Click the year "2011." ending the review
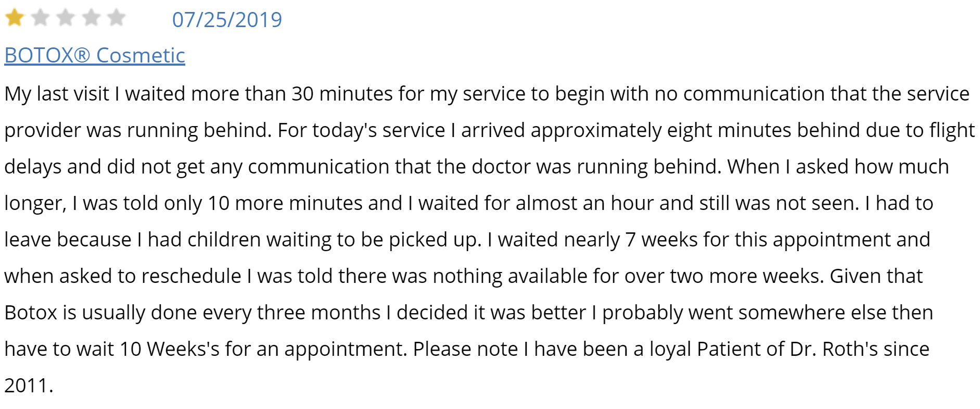 click(x=29, y=386)
